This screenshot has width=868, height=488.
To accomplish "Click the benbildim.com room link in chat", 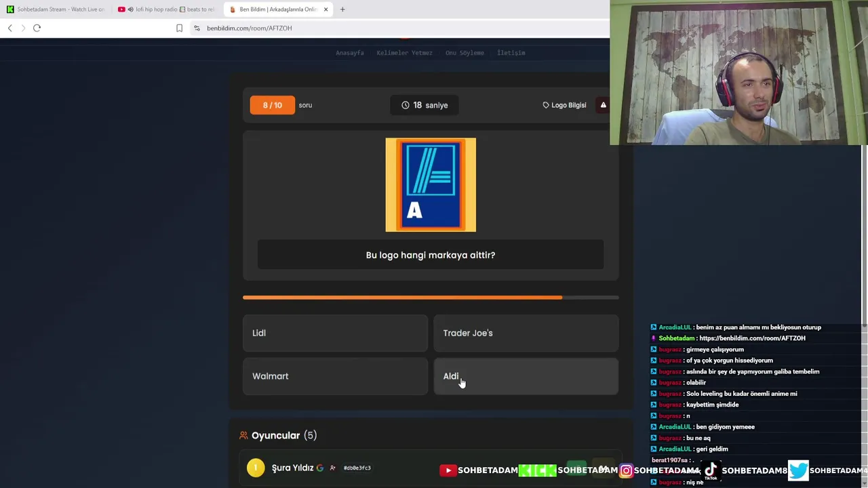I will coord(752,338).
